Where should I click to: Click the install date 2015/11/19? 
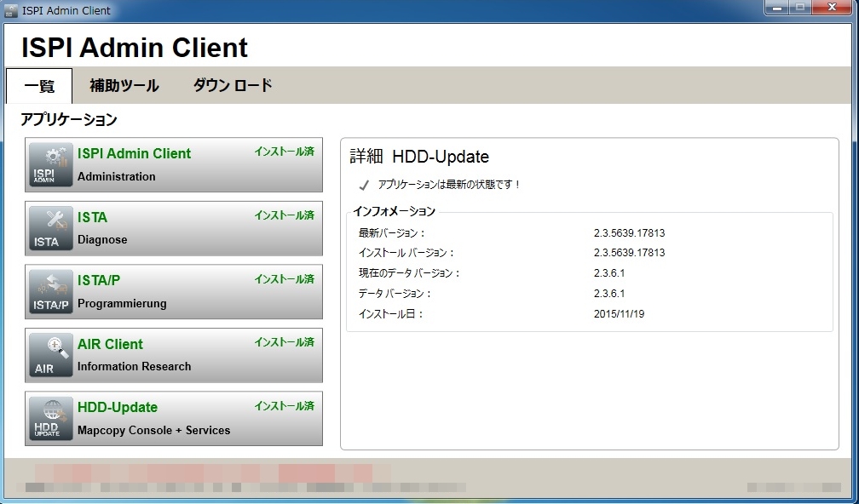(x=619, y=314)
